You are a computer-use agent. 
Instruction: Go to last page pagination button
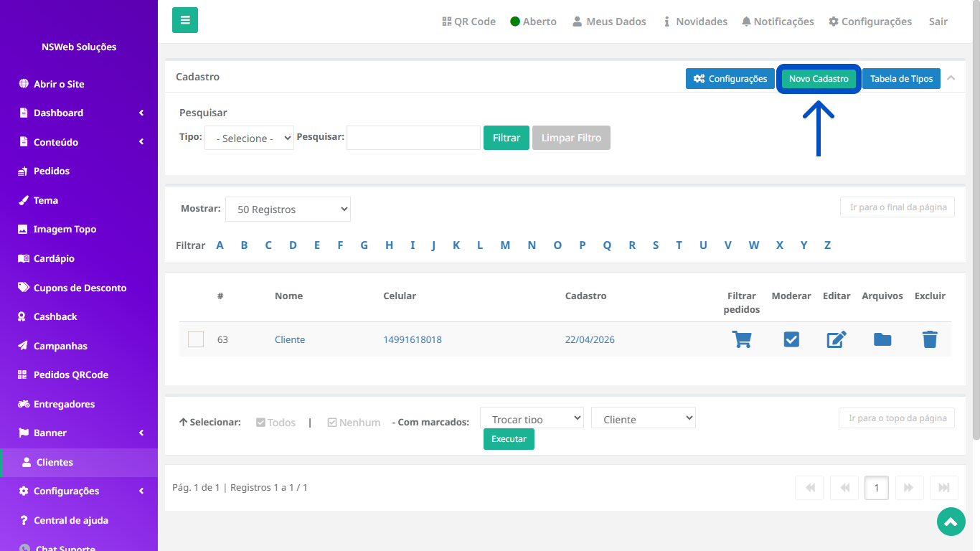click(x=944, y=488)
